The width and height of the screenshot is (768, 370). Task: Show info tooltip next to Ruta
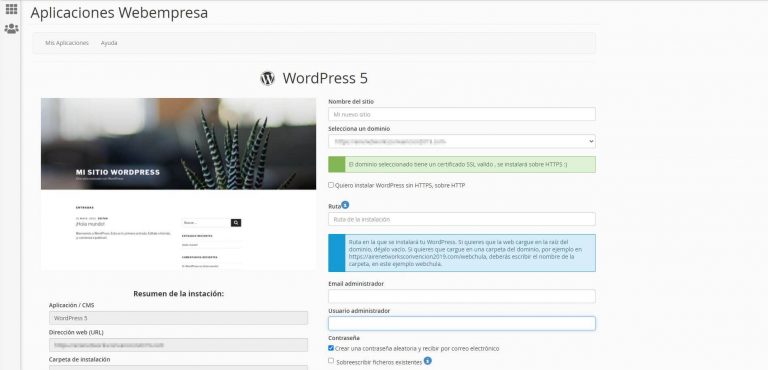point(345,205)
